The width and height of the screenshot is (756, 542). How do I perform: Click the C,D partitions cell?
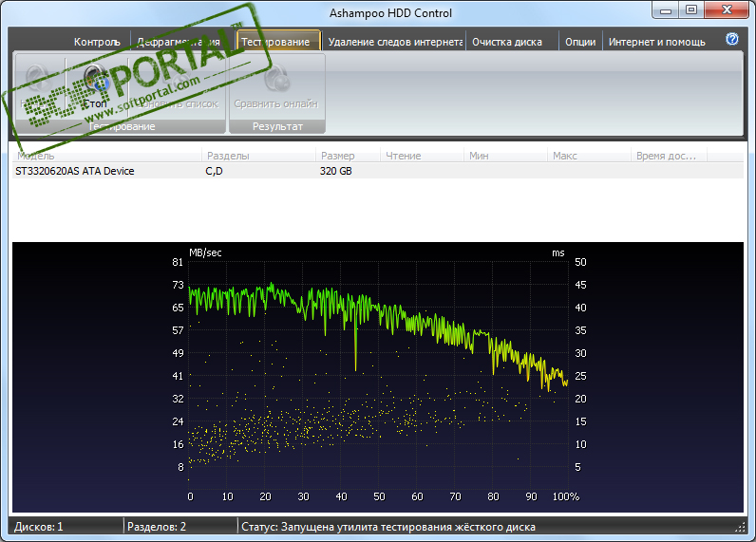click(214, 171)
